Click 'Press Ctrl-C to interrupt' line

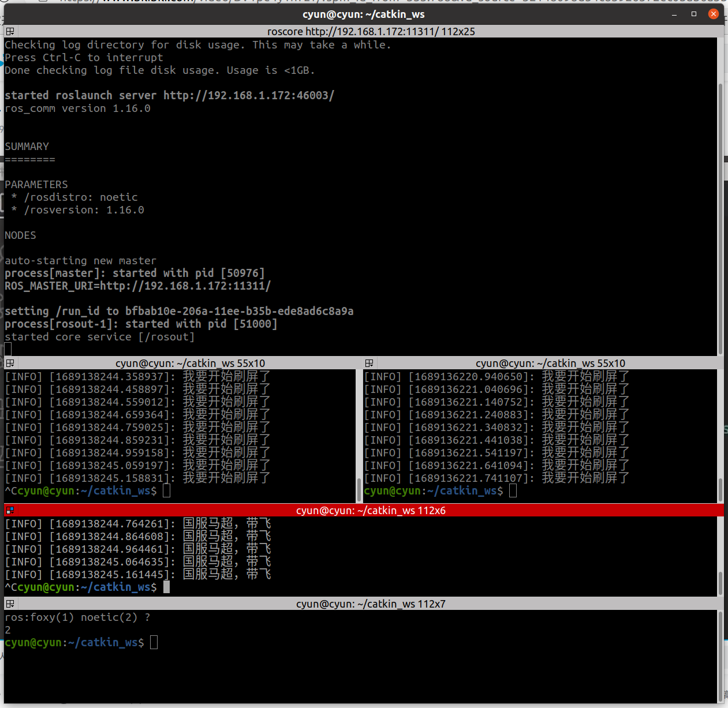[84, 57]
